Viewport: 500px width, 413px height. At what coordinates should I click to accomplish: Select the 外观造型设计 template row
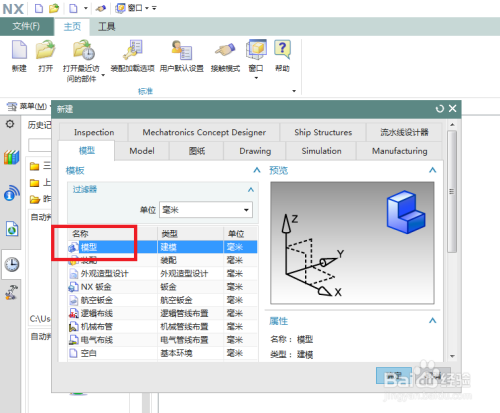tap(163, 274)
